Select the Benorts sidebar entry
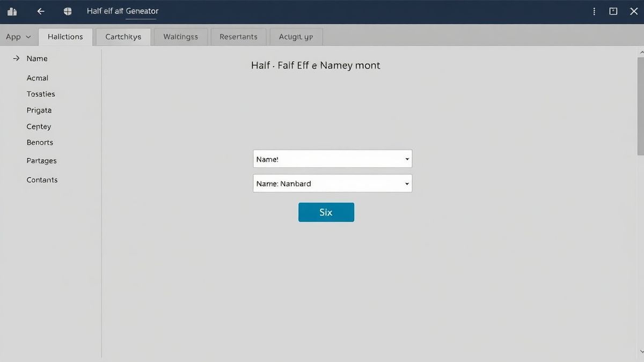The image size is (644, 362). click(x=40, y=142)
